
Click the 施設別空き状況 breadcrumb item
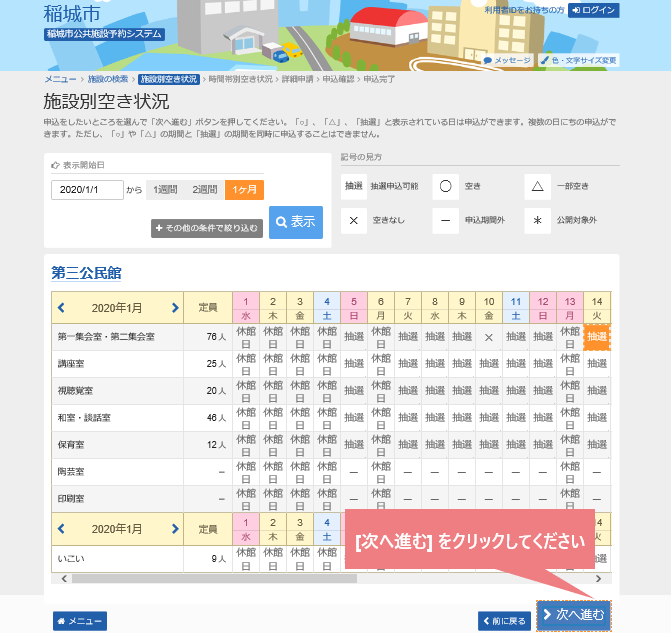(x=169, y=79)
